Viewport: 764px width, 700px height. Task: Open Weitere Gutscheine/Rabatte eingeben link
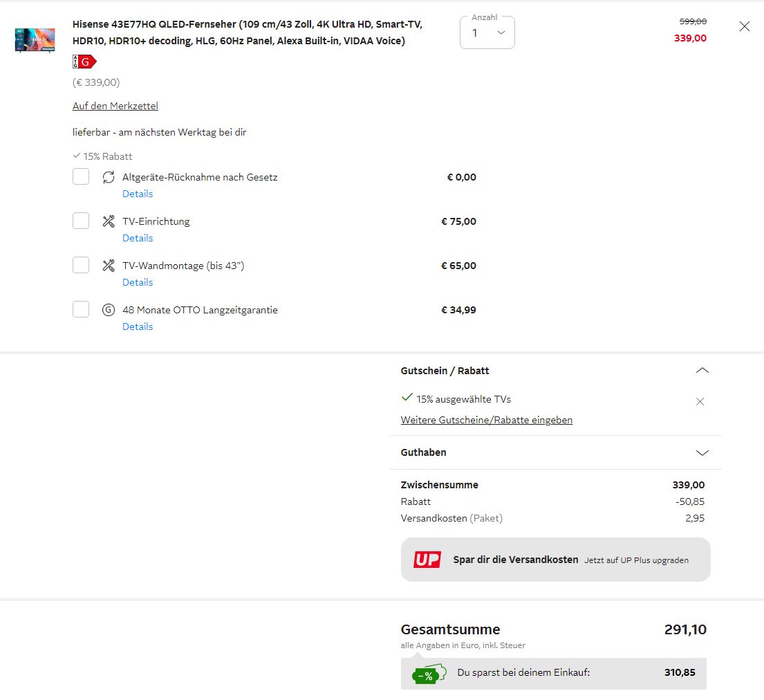click(486, 420)
